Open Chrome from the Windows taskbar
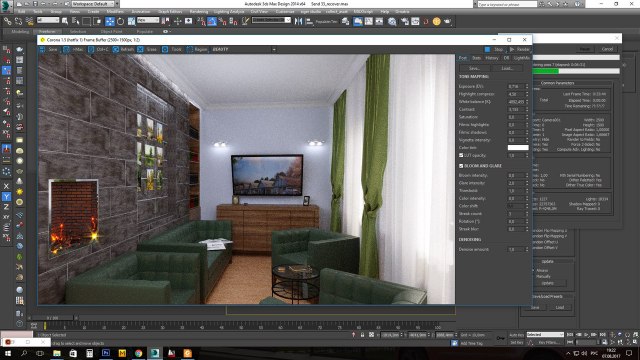This screenshot has height=360, width=640. pos(138,353)
